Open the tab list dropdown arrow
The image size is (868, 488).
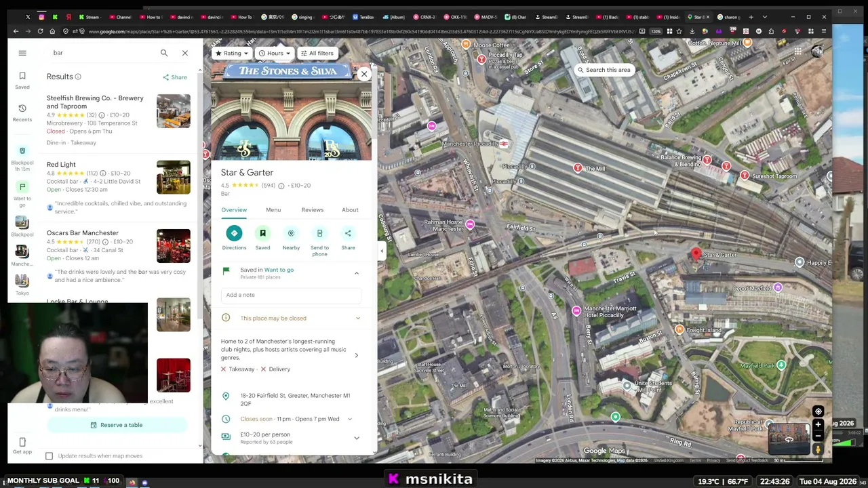764,17
